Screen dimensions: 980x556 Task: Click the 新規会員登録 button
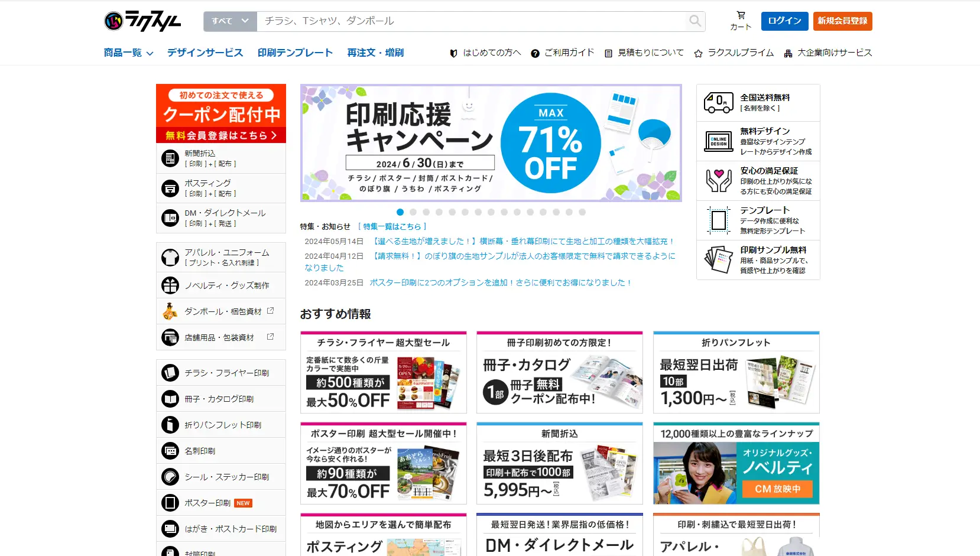point(842,21)
